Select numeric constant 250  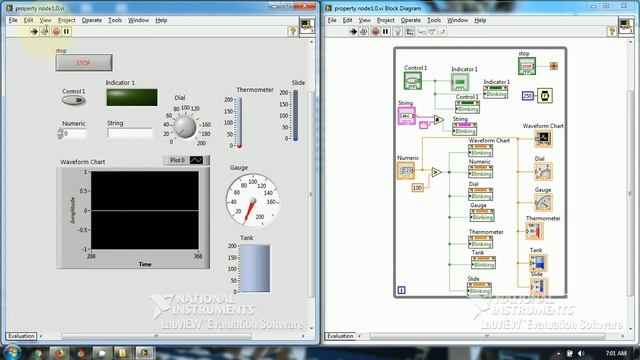pos(528,96)
